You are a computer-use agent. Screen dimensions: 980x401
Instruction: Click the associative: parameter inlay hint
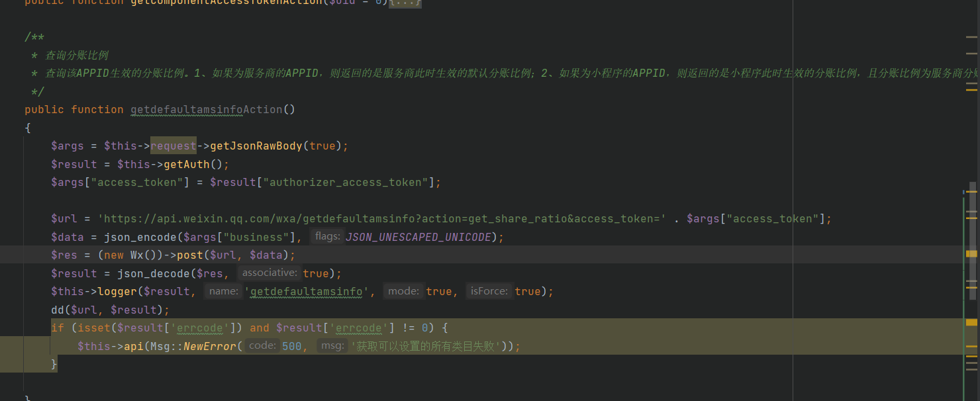click(x=269, y=273)
